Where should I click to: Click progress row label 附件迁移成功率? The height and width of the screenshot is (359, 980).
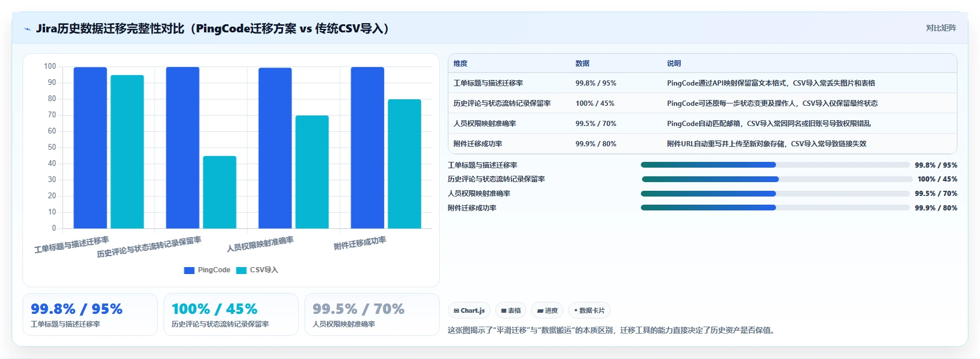472,208
